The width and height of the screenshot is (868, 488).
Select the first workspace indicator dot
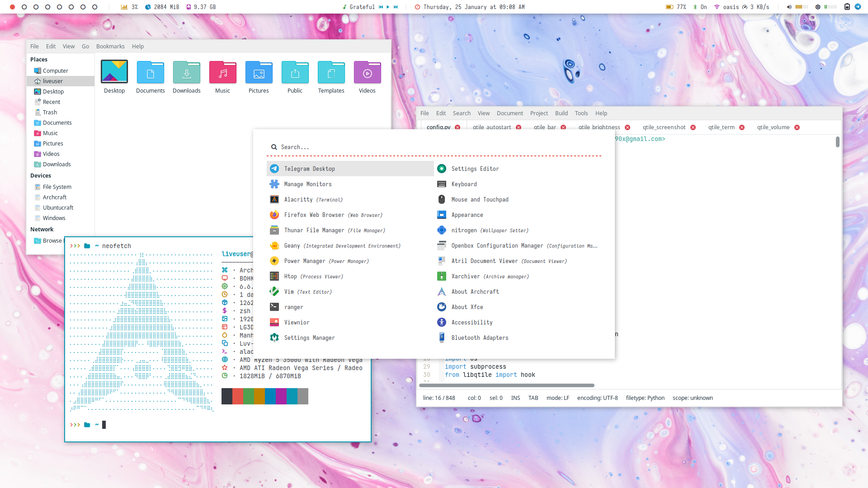coord(12,7)
